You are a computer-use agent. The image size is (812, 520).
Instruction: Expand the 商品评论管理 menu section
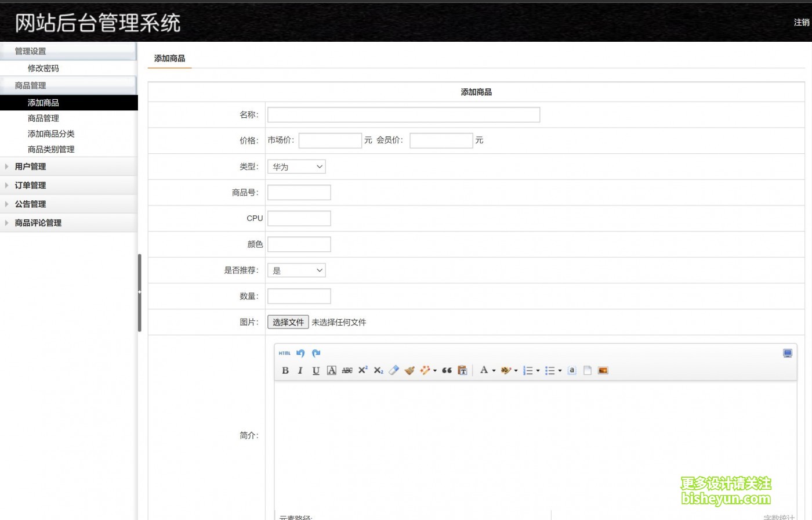(68, 222)
